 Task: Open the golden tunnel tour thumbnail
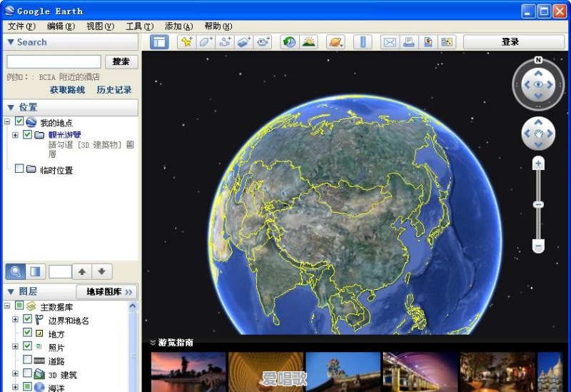[x=266, y=372]
